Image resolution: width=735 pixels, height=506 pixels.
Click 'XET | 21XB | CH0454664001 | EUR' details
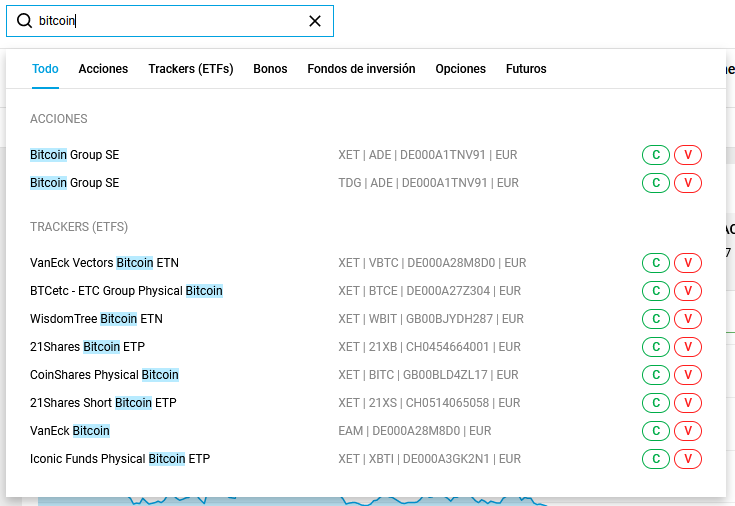pyautogui.click(x=429, y=347)
